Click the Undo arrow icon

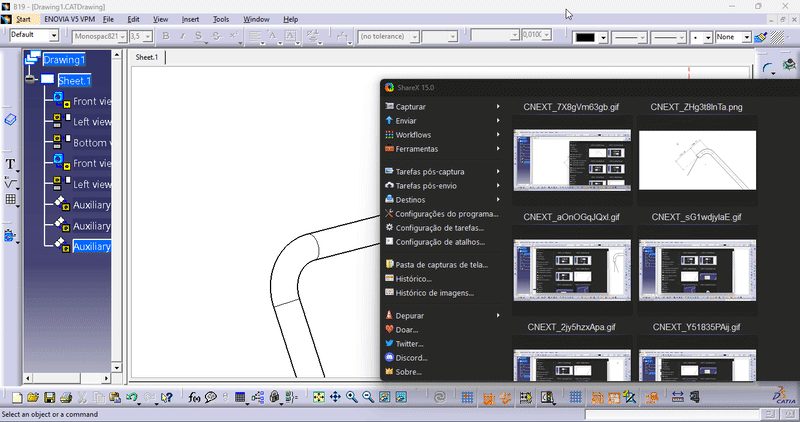click(132, 397)
